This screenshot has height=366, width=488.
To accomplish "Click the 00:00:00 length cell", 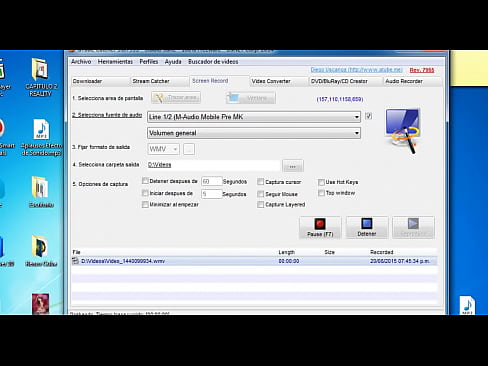I will pos(289,261).
